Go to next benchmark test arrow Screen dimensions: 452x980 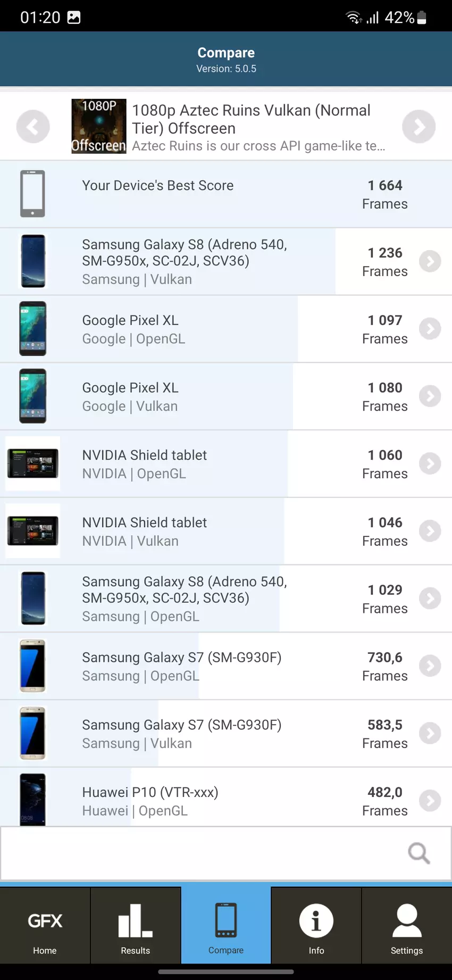[418, 127]
